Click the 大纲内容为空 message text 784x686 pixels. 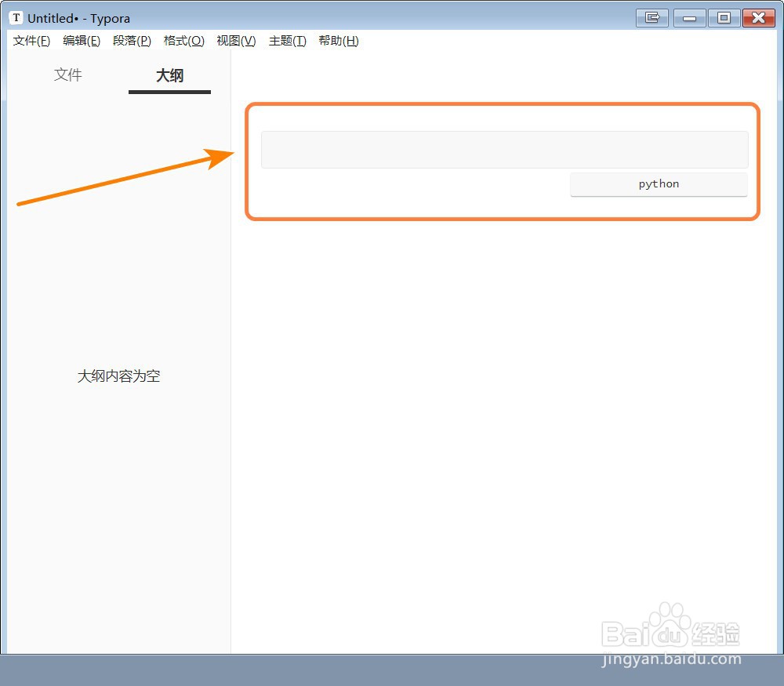pyautogui.click(x=118, y=376)
